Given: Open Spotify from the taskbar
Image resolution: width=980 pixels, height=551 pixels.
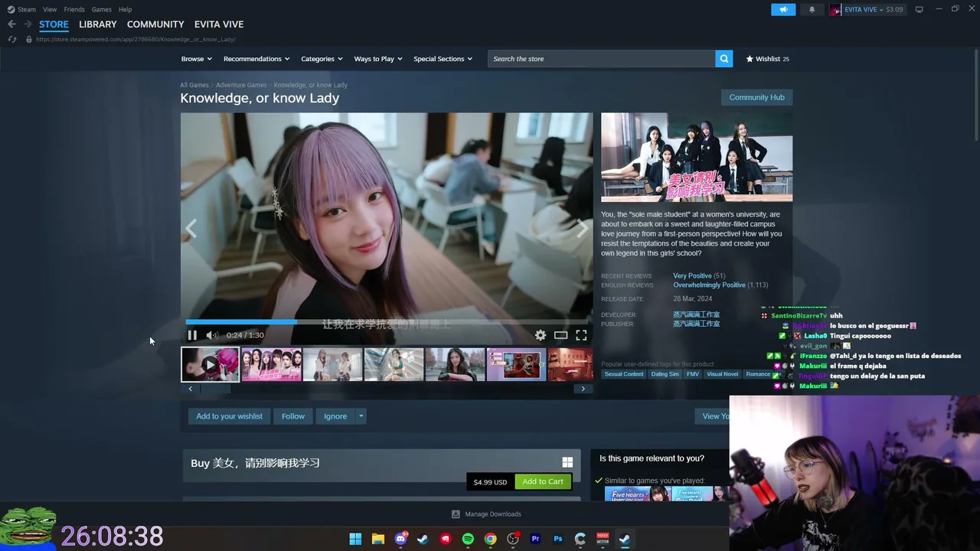Looking at the screenshot, I should click(468, 539).
